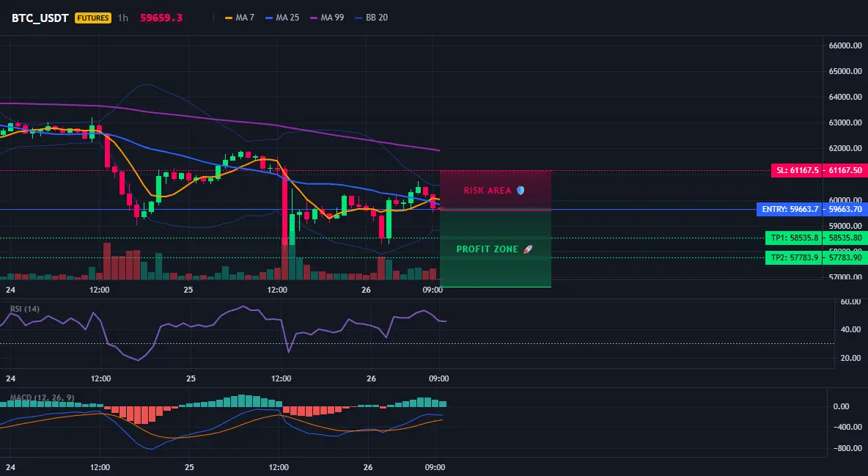Click the MACD (12, 26, 9) indicator label
The image size is (868, 476).
coord(42,398)
